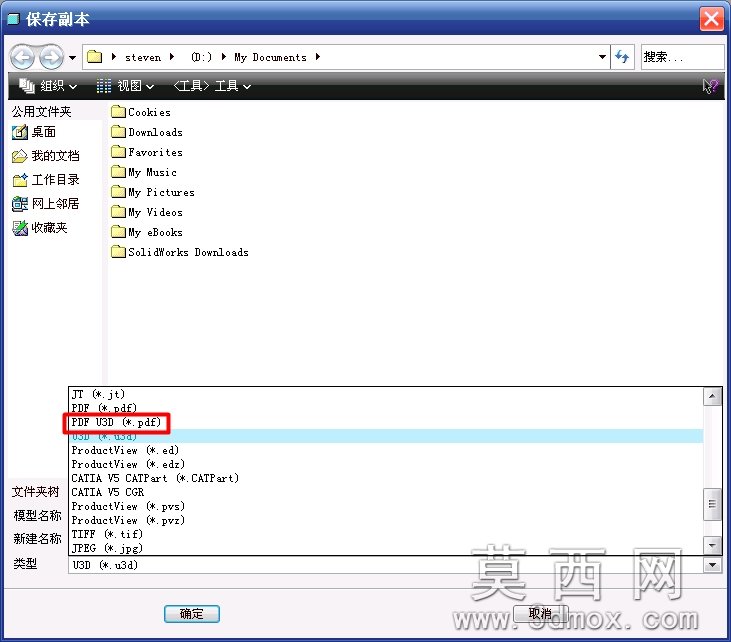Click the folder icon in address bar
Image resolution: width=731 pixels, height=642 pixels.
pos(95,57)
